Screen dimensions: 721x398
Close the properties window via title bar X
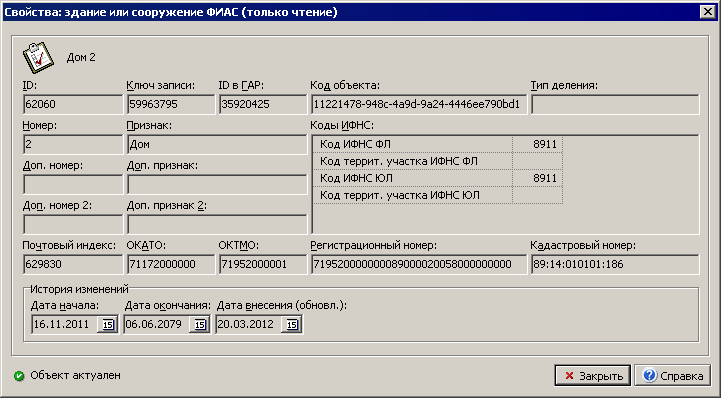click(707, 11)
